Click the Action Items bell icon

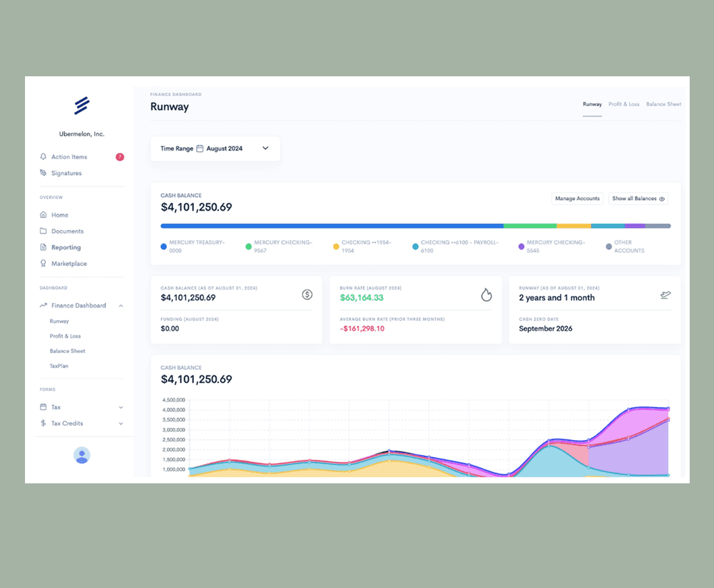(x=43, y=156)
